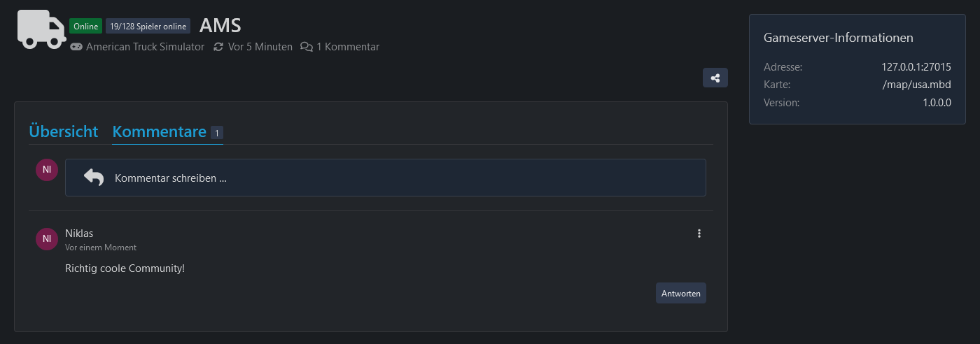Click into the 'Kommentar schreiben ...' field
This screenshot has height=344, width=980.
pos(406,178)
